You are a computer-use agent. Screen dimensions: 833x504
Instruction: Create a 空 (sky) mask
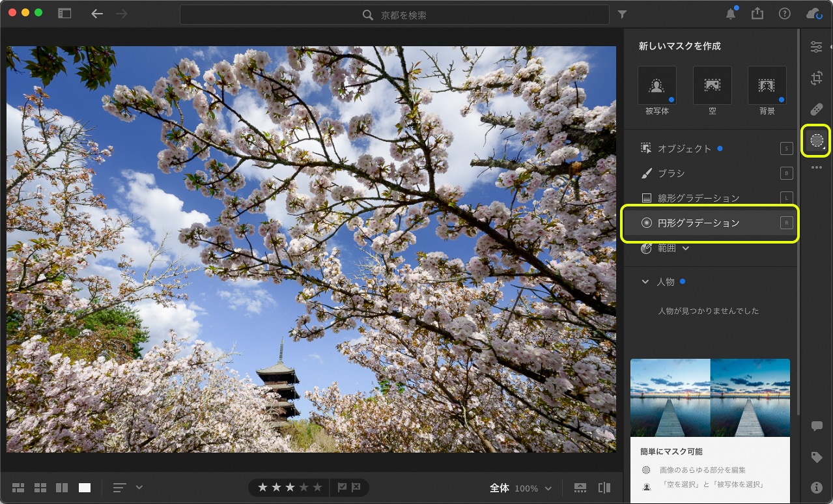[x=712, y=85]
